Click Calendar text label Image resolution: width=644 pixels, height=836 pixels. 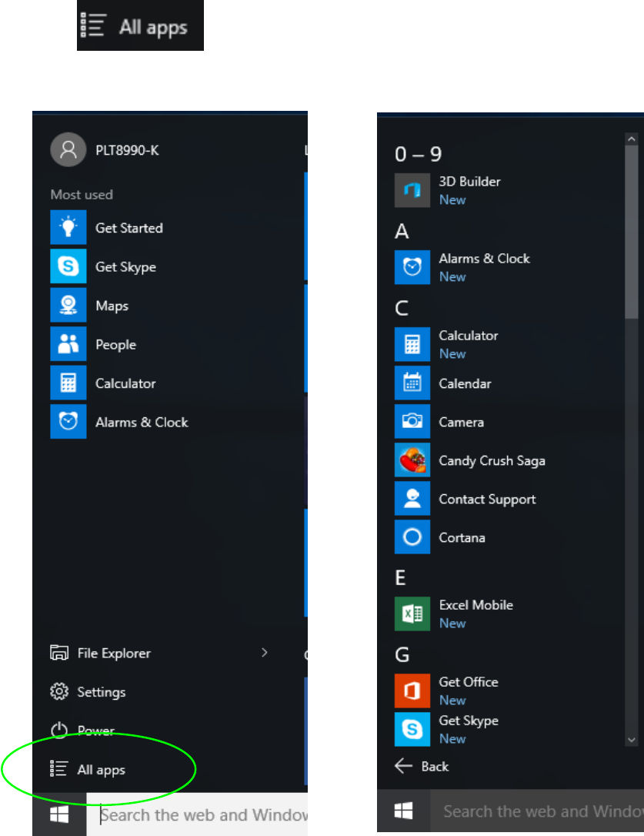click(465, 384)
